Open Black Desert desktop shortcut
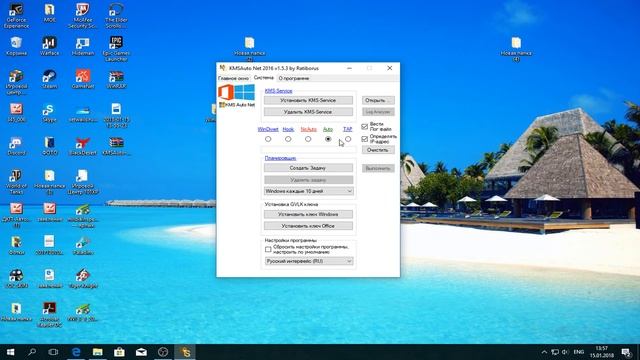 (82, 146)
